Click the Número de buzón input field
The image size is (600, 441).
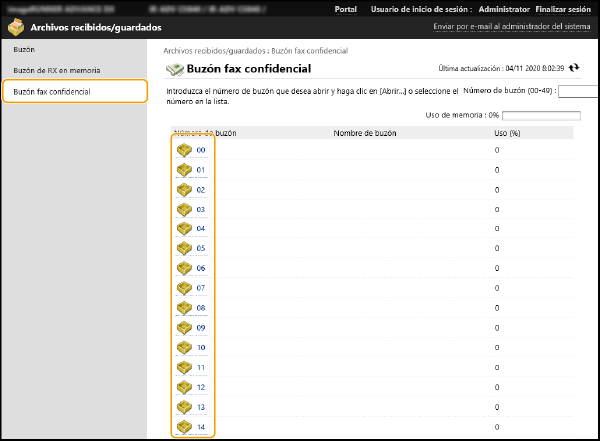pyautogui.click(x=578, y=91)
